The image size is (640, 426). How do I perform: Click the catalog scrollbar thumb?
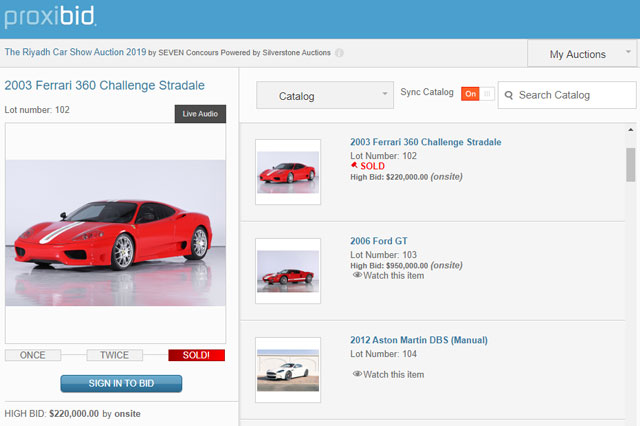[631, 164]
